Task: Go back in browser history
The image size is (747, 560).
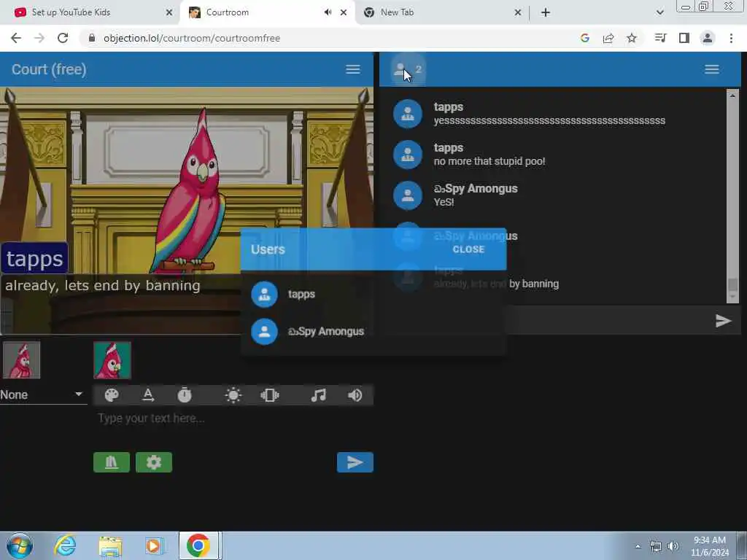Action: 16,38
